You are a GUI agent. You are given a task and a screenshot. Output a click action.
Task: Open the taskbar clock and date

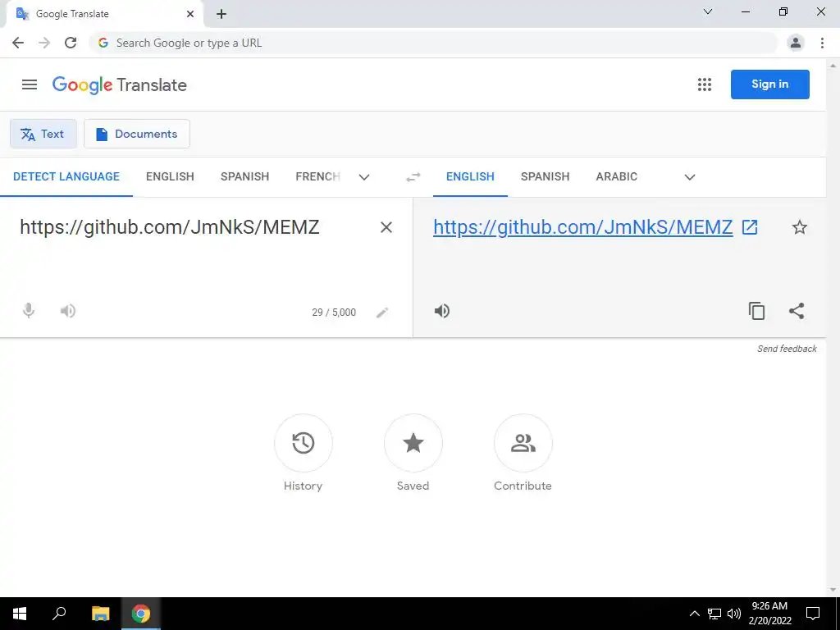(x=769, y=614)
